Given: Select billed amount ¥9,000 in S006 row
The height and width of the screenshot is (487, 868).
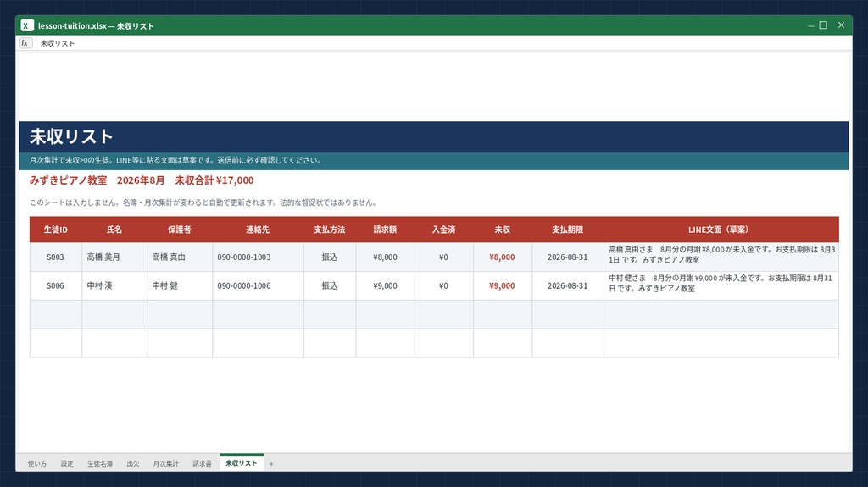Looking at the screenshot, I should click(x=385, y=285).
